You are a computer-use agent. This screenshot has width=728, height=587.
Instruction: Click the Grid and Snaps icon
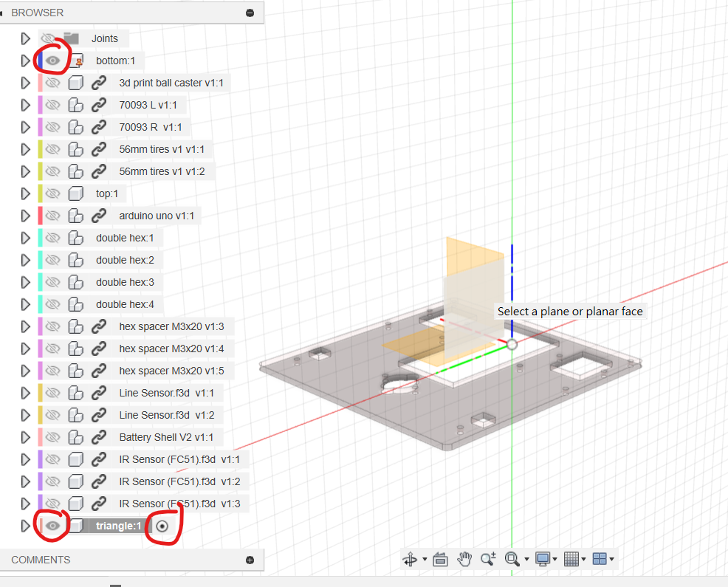pyautogui.click(x=571, y=559)
